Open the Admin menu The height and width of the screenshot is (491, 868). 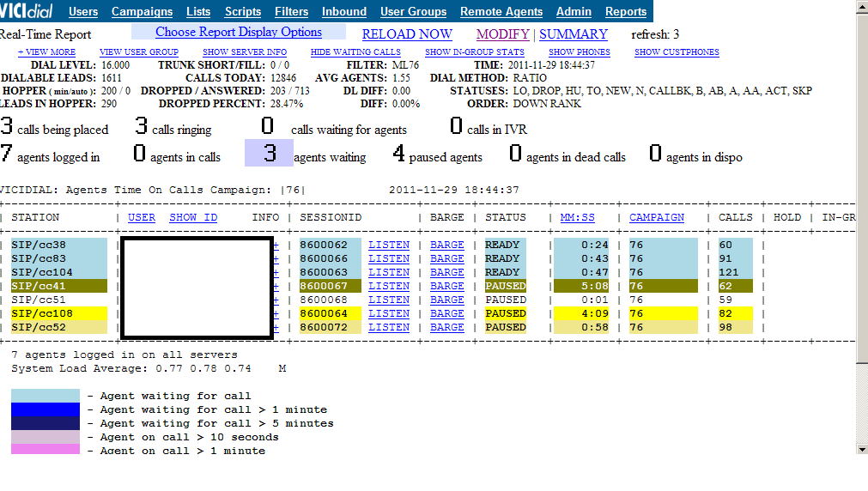click(x=574, y=12)
